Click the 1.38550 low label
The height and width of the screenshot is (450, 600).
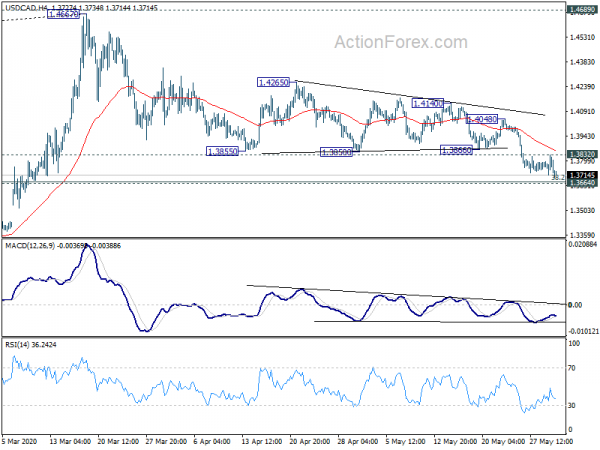[x=222, y=152]
